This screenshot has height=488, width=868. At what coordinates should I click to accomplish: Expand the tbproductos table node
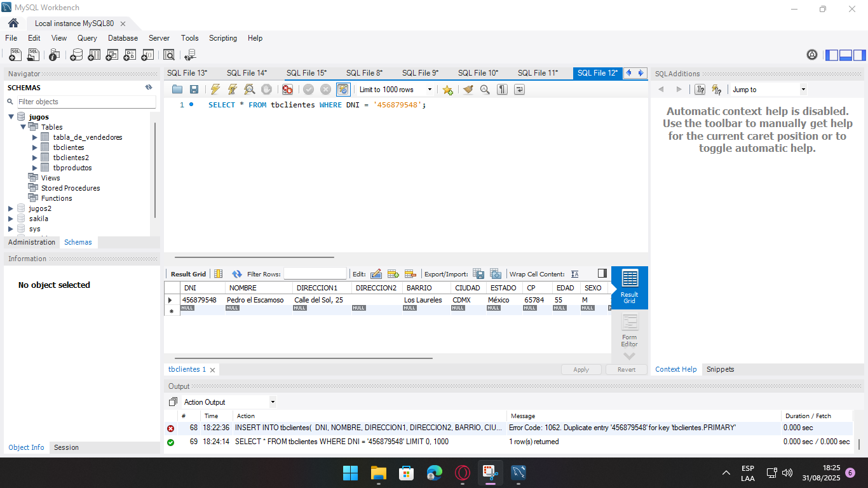coord(35,168)
